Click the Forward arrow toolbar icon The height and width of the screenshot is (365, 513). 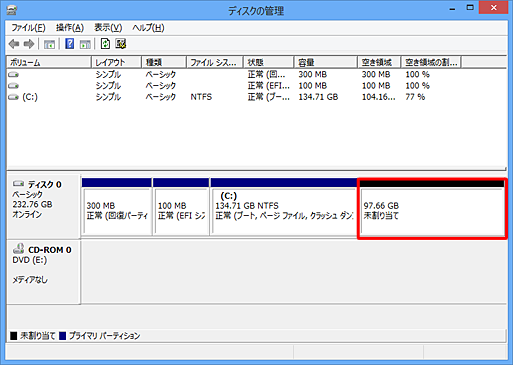tap(29, 44)
